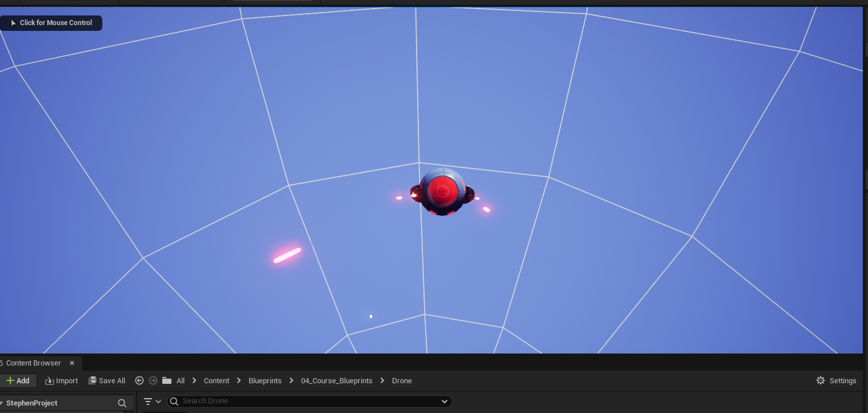Navigate to the All breadcrumb
The width and height of the screenshot is (868, 413).
pos(181,381)
